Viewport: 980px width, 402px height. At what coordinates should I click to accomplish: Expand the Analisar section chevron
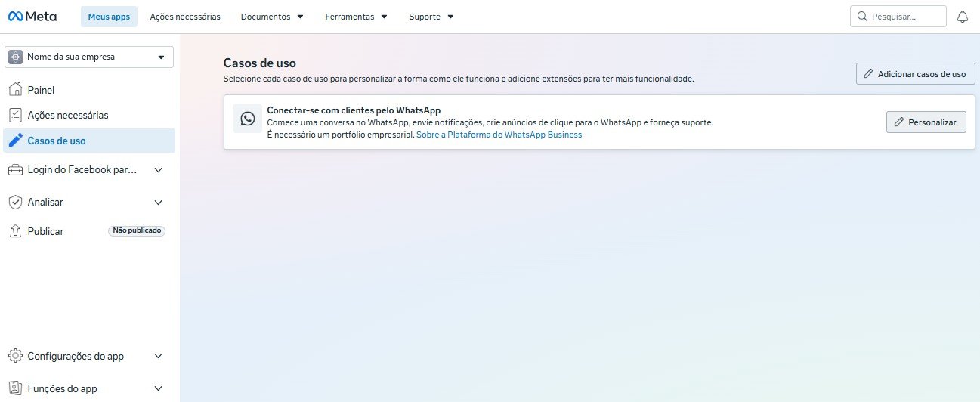click(158, 202)
